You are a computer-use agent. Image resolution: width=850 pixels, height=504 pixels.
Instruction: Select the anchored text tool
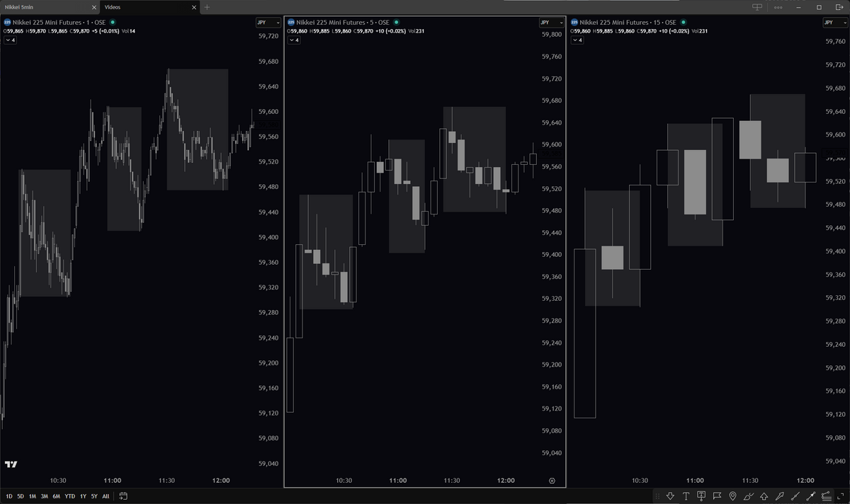pos(701,496)
